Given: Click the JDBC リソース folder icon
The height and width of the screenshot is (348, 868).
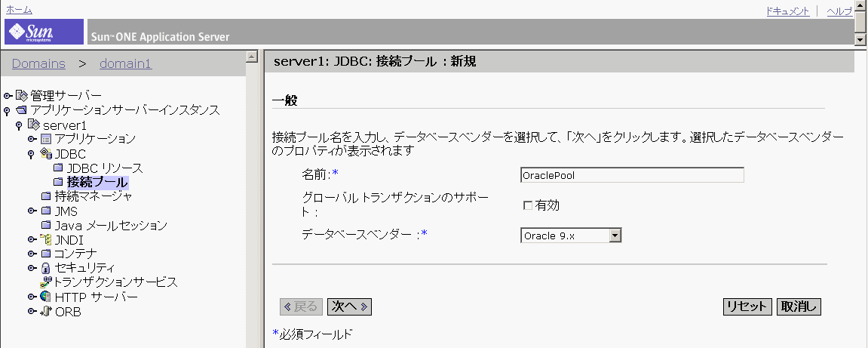Looking at the screenshot, I should tap(58, 168).
